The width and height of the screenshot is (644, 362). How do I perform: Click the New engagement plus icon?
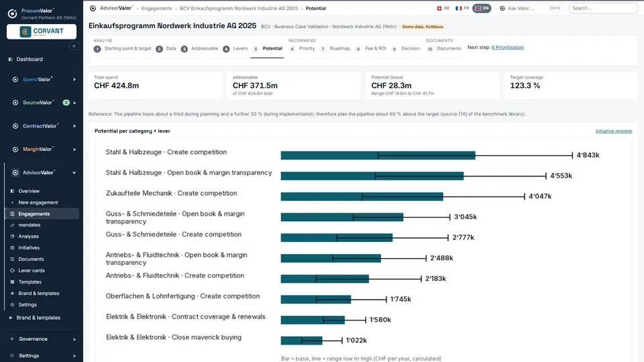(x=12, y=202)
